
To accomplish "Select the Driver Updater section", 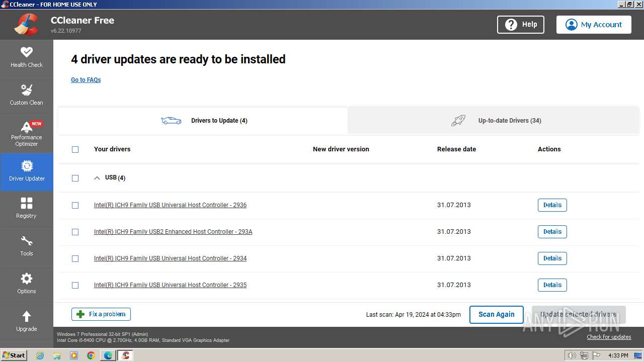I will pyautogui.click(x=27, y=172).
